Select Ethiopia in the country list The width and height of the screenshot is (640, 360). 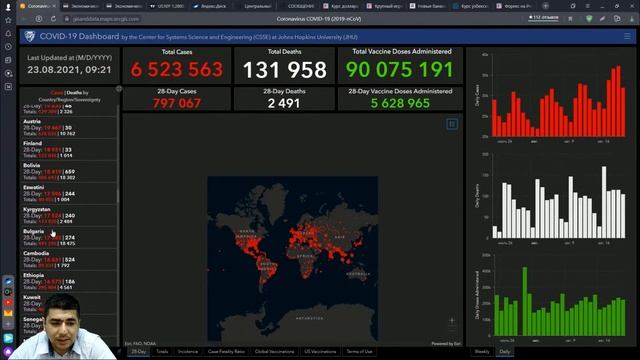69,282
